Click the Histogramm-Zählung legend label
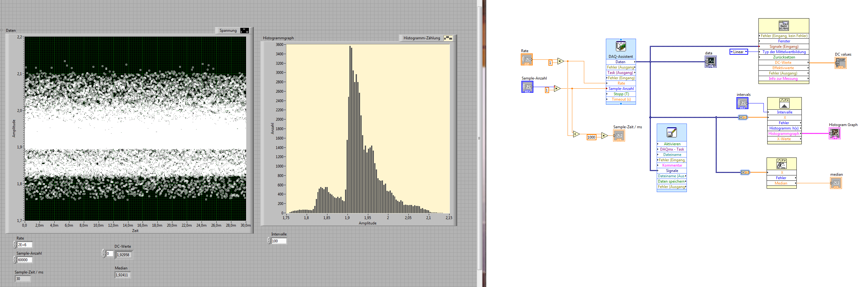 (422, 38)
